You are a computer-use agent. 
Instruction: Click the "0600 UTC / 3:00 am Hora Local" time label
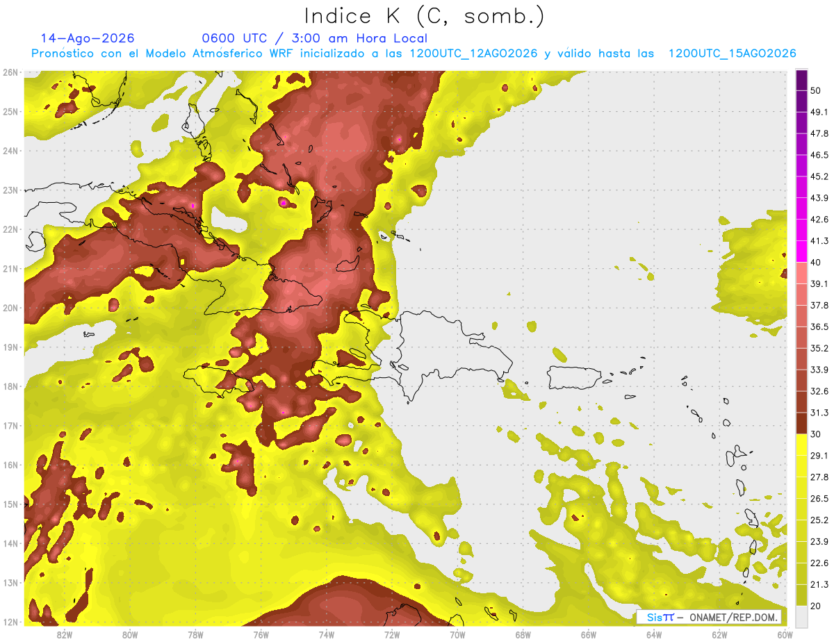tap(315, 38)
